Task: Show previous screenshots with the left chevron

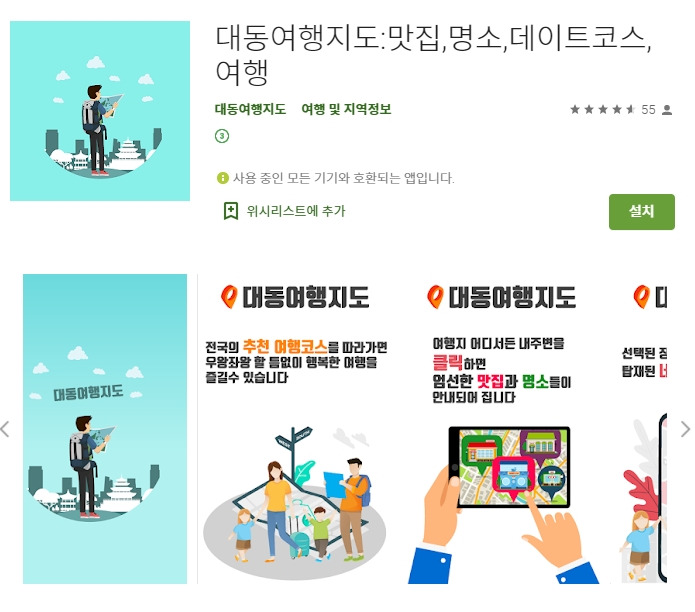Action: [5, 429]
